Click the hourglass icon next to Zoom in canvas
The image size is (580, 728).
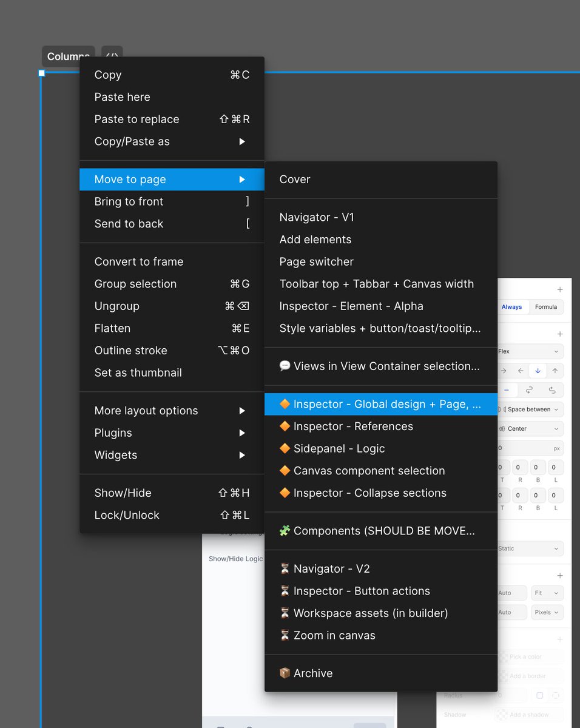284,636
